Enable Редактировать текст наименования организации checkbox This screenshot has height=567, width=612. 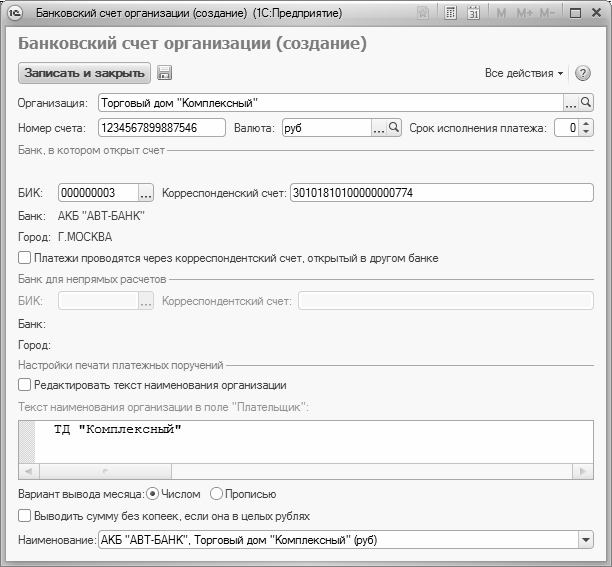[25, 385]
